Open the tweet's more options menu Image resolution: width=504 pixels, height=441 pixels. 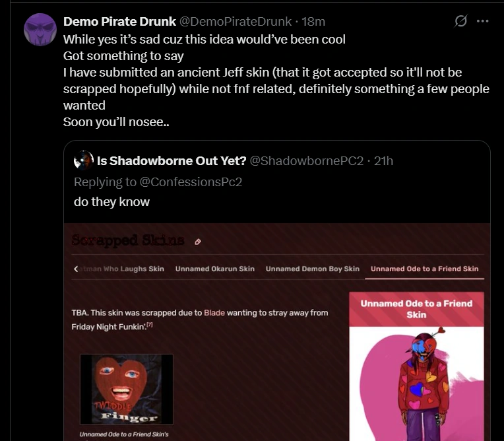[x=482, y=22]
